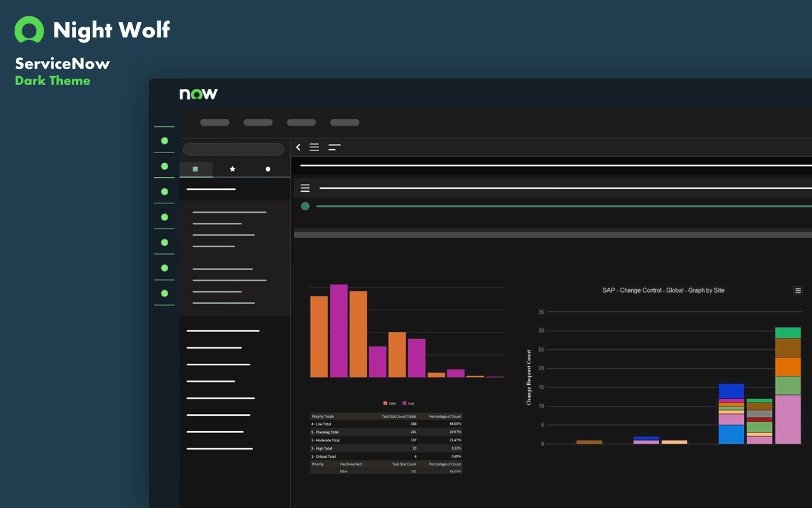Click the hamburger menu in the content header
Image resolution: width=812 pixels, height=508 pixels.
point(314,147)
